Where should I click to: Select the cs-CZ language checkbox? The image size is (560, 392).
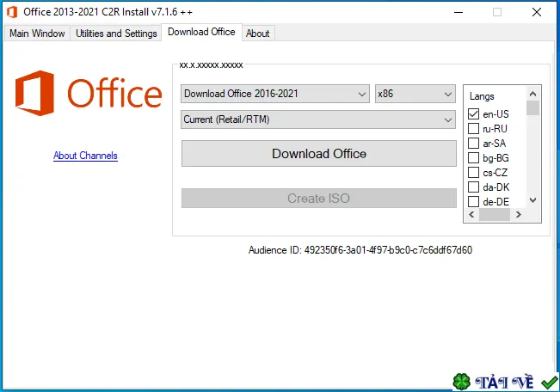[x=474, y=173]
